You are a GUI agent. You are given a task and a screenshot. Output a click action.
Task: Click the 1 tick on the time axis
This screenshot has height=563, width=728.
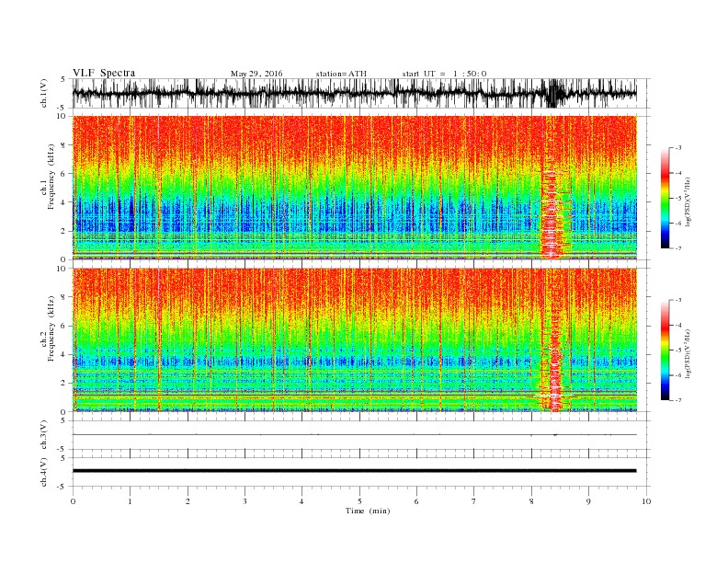pyautogui.click(x=130, y=501)
